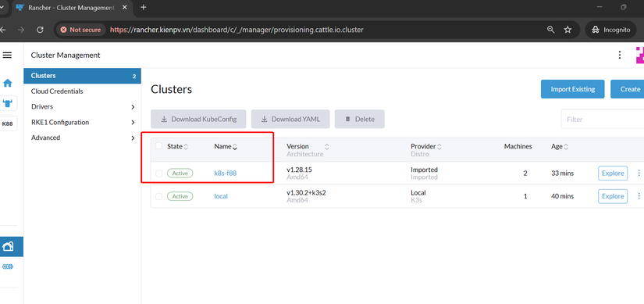The height and width of the screenshot is (304, 644).
Task: Open a new browser tab
Action: point(144,7)
